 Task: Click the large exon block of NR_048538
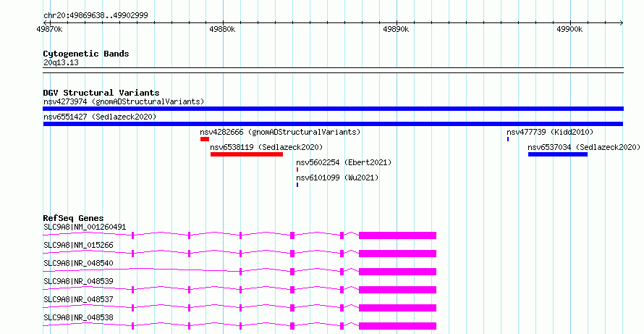397,326
